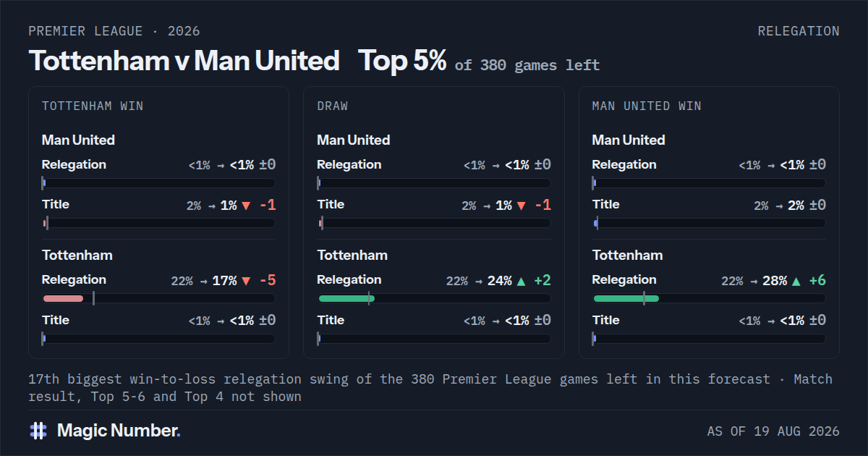Click the DRAW panel heading
868x456 pixels.
tap(333, 106)
